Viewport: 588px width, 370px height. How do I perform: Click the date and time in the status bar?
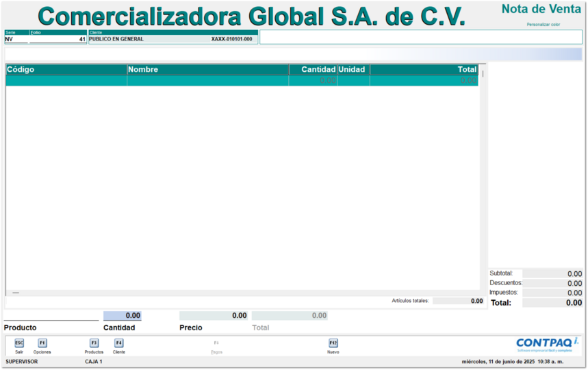coord(513,362)
